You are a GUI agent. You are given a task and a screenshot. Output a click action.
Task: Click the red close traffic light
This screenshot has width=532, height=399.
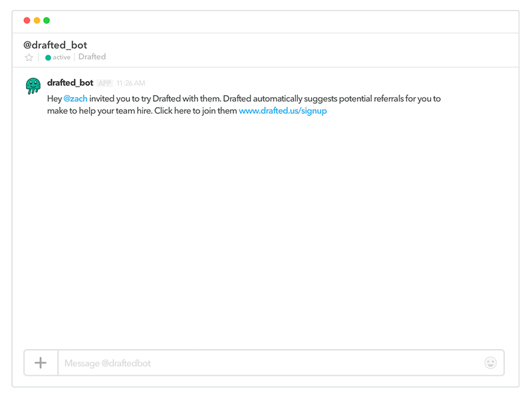(x=25, y=21)
